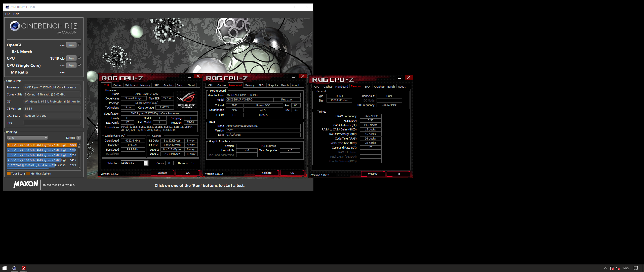Click the taskbar clock showing 17:22
Viewport: 644px width, 272px height.
[x=626, y=268]
